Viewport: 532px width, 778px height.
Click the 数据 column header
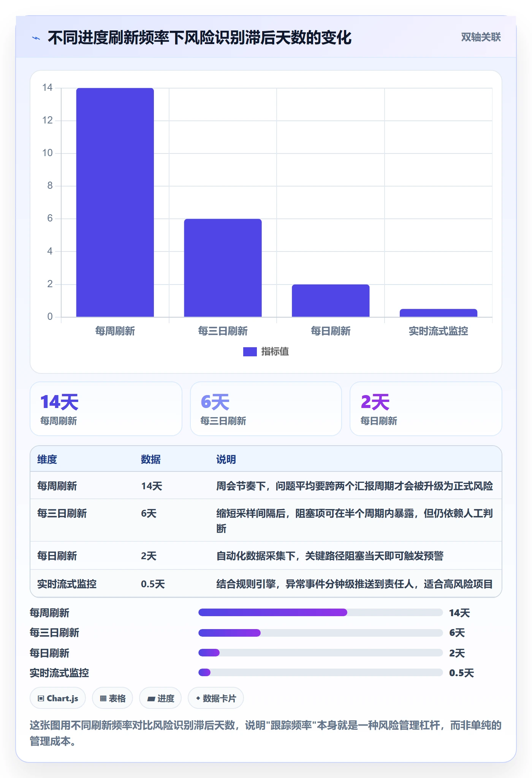coord(151,459)
